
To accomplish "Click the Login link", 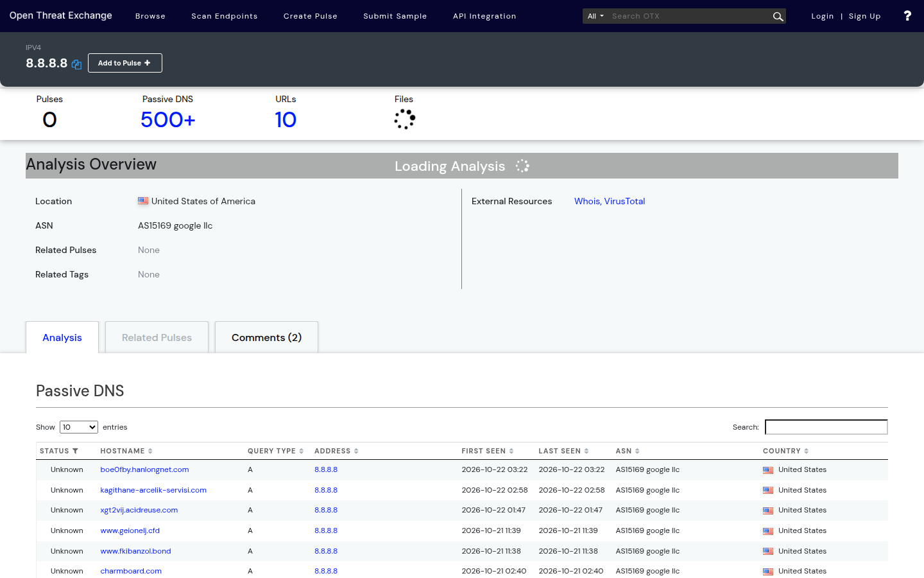I will coord(823,16).
